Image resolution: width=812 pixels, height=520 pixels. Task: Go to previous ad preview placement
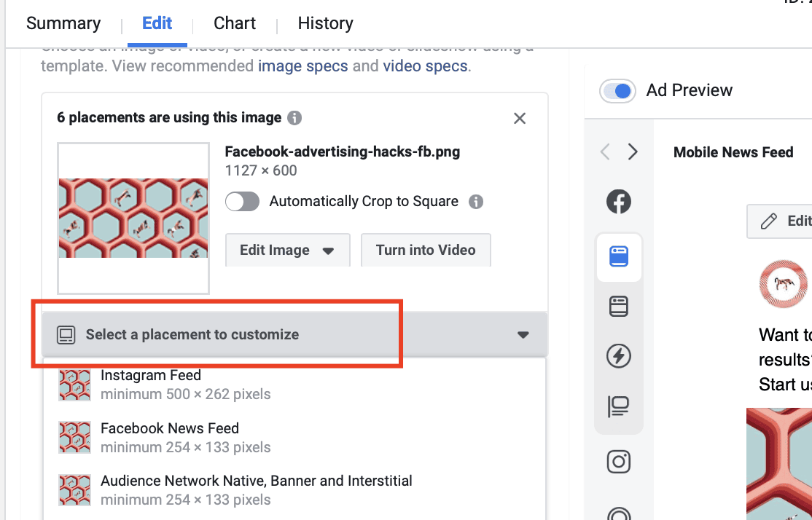[605, 152]
